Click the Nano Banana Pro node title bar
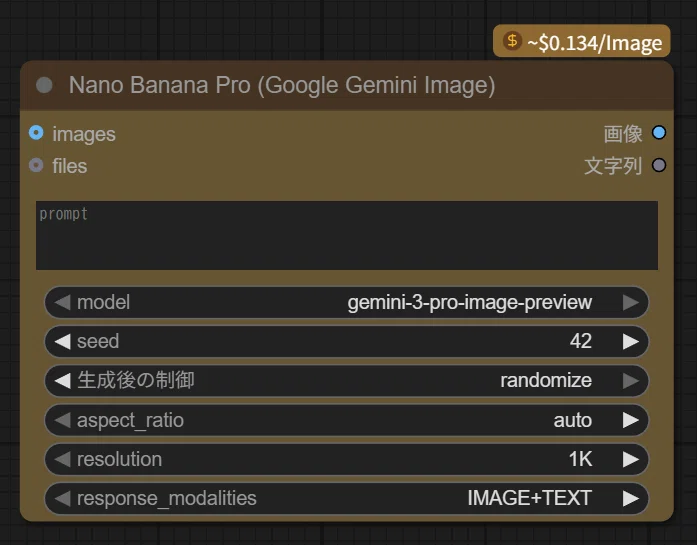697x545 pixels. (347, 85)
